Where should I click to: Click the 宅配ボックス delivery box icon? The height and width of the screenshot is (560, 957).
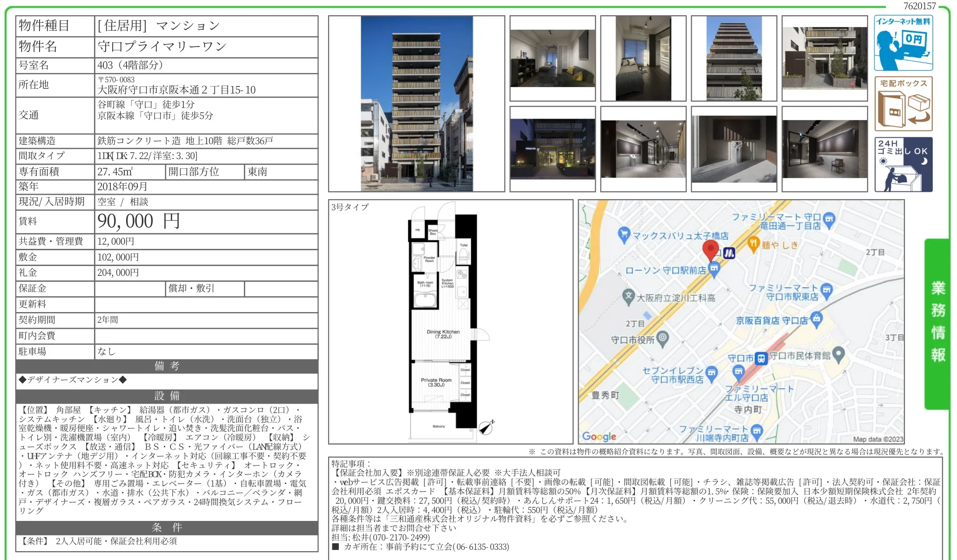point(903,104)
